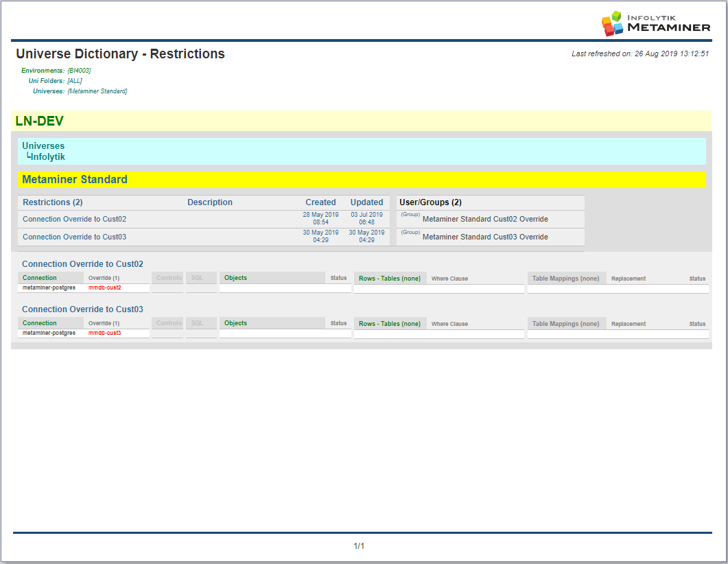This screenshot has height=564, width=728.
Task: Click created date 30 May 2019 in Cust03 row
Action: pos(320,236)
